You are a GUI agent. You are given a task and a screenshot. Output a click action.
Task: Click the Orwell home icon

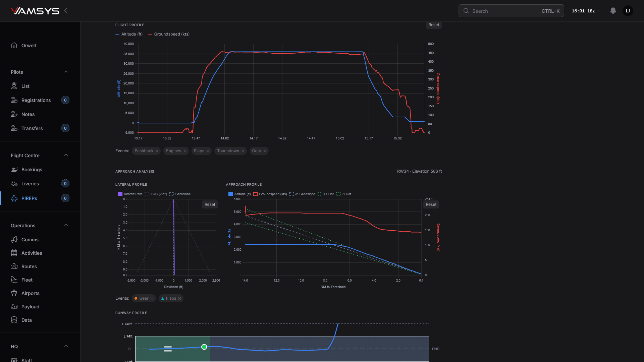14,46
